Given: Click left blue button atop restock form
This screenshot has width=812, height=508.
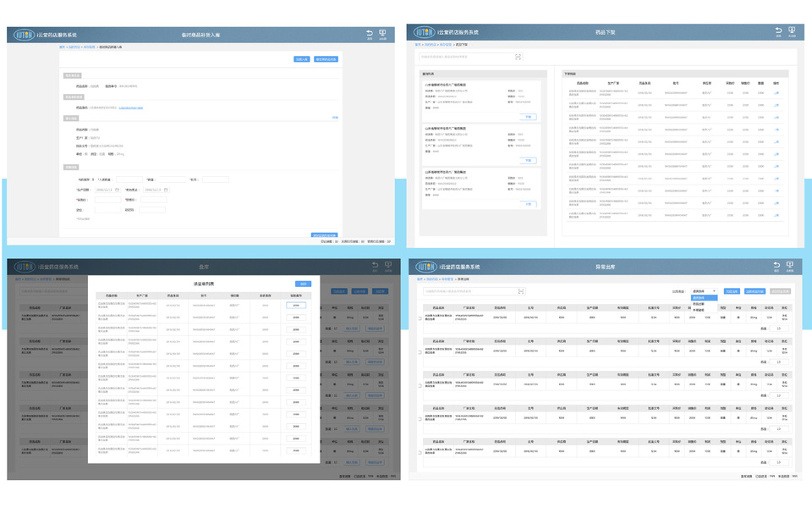Looking at the screenshot, I should click(302, 59).
